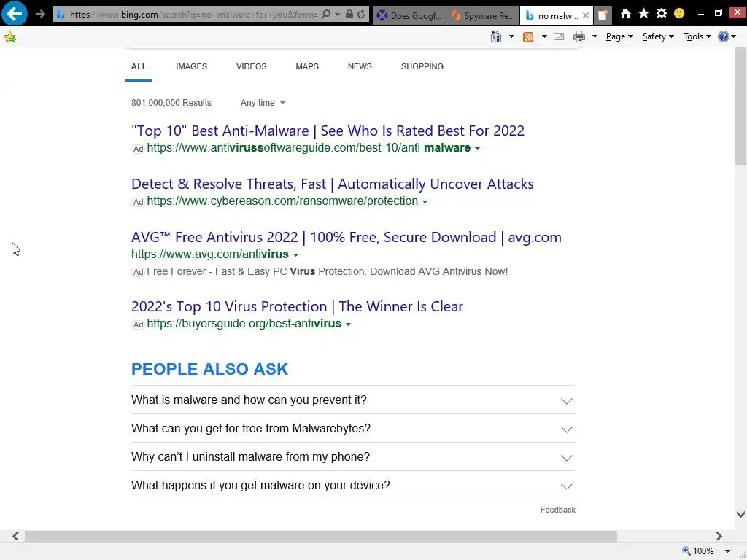Click the avg.com/antivirus green URL

[x=209, y=254]
